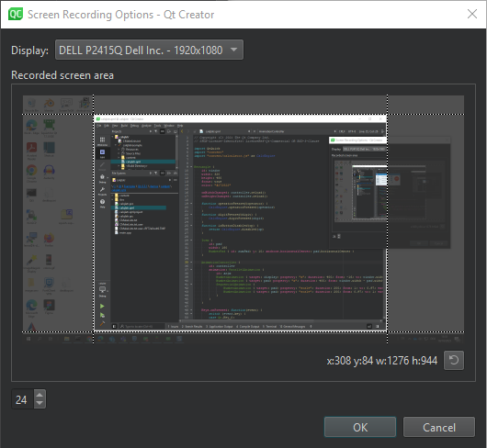Click Cancel to dismiss recording options
487x448 pixels.
tap(439, 427)
